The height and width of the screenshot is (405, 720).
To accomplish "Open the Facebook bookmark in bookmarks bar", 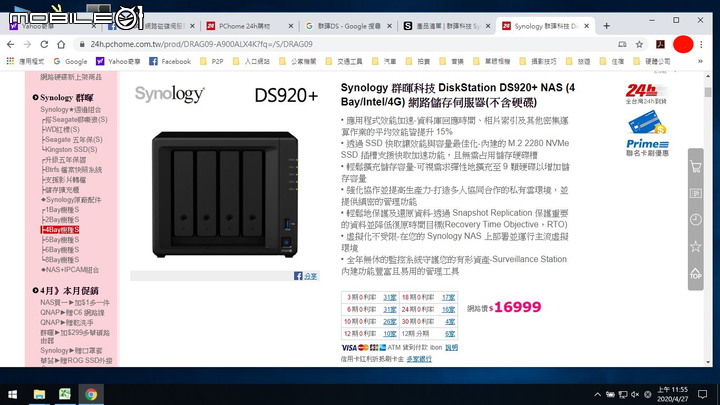I will click(170, 61).
